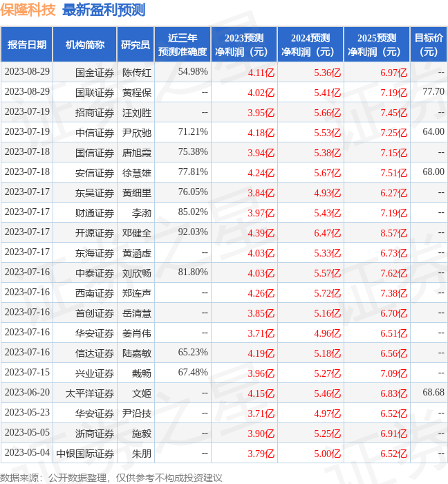
Task: Click the 71.21% accuracy value
Action: [193, 132]
